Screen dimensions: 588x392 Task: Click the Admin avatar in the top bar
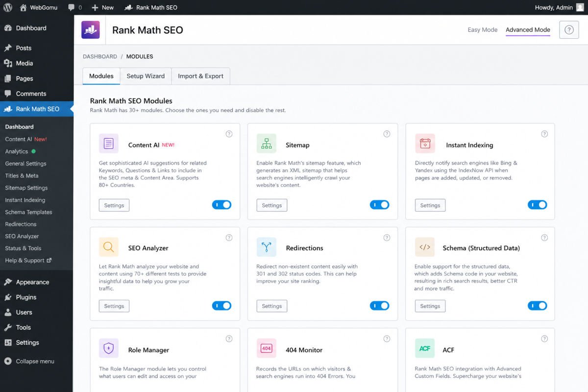click(580, 7)
